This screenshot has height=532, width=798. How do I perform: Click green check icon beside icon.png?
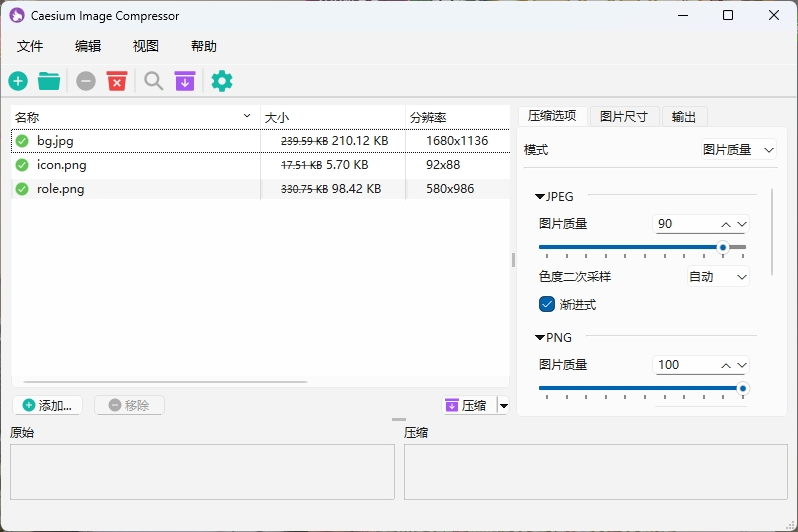pos(22,165)
